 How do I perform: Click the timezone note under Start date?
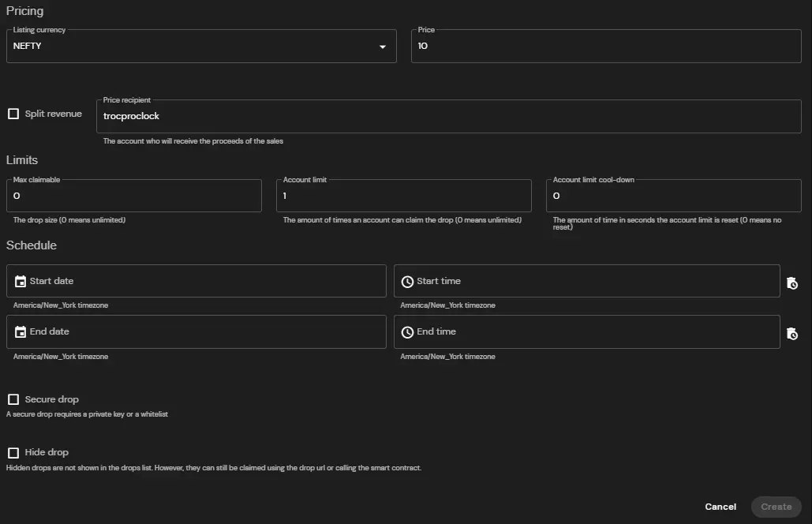[x=61, y=305]
